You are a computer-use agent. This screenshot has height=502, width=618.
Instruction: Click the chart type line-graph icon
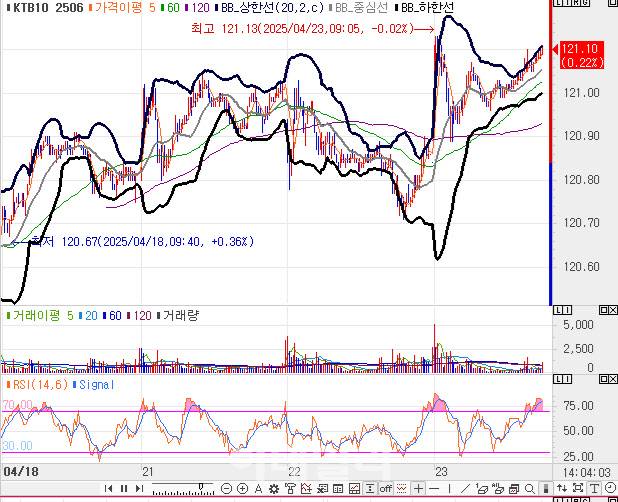(354, 489)
